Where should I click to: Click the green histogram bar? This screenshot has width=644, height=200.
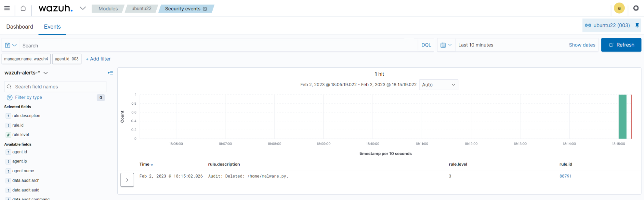(622, 117)
